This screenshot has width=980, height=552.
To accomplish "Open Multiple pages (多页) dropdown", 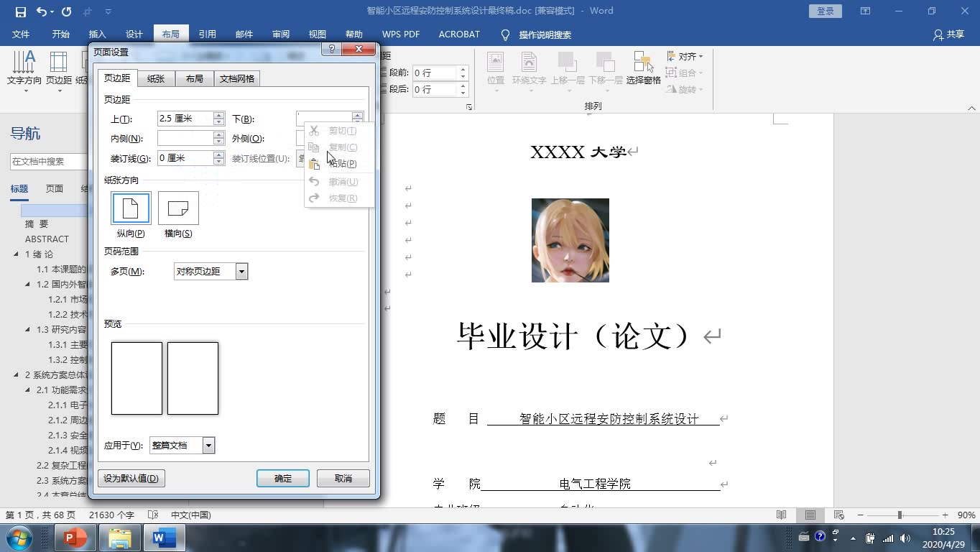I will (242, 272).
